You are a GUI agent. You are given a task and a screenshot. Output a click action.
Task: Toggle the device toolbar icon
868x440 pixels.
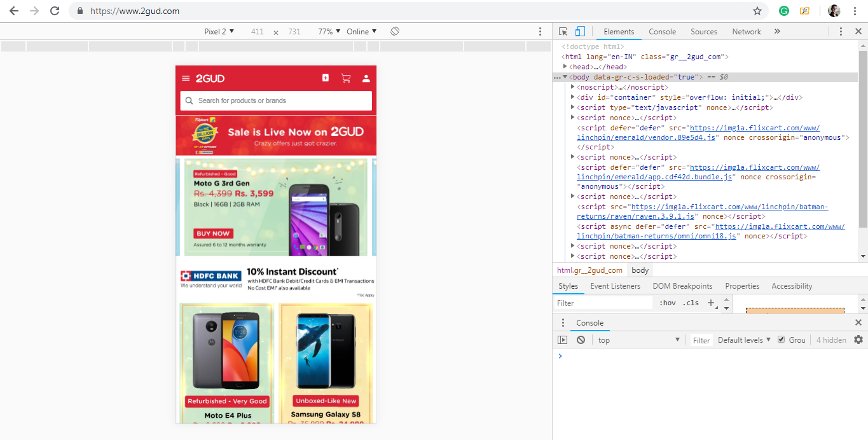580,31
